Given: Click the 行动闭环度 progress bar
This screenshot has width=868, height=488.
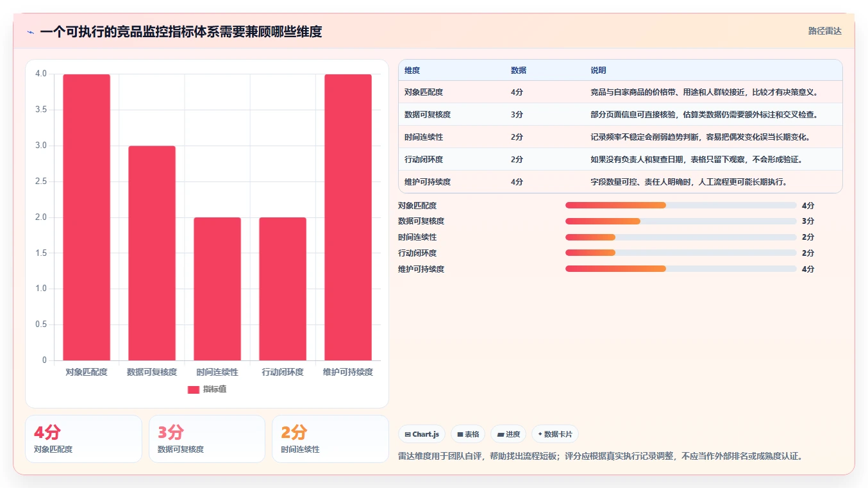Looking at the screenshot, I should coord(681,253).
